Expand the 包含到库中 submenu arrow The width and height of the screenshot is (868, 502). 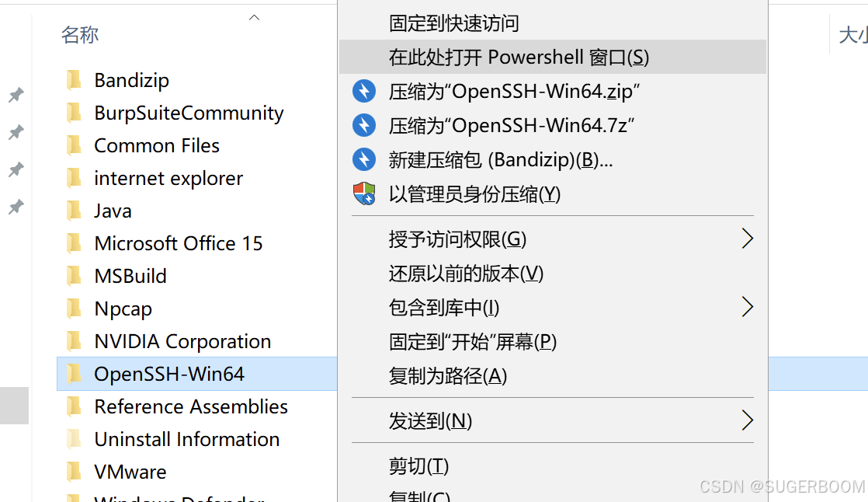748,307
